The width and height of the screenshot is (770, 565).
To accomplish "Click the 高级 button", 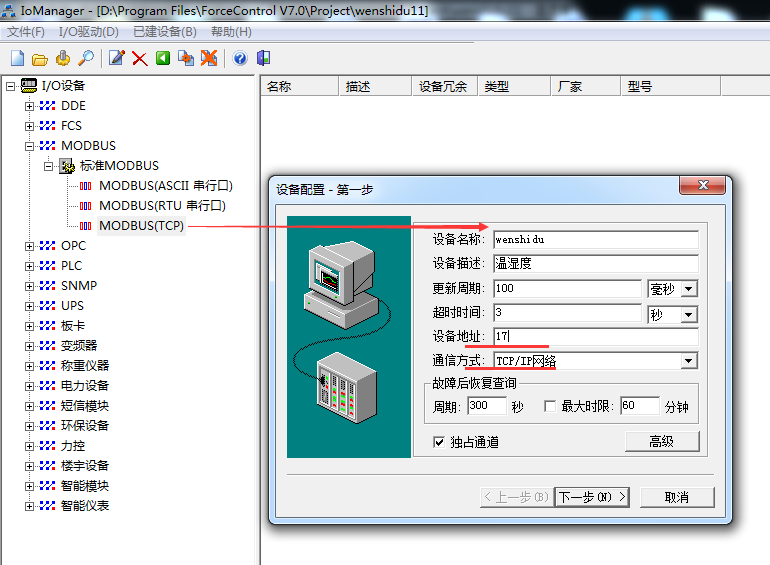I will pos(661,442).
